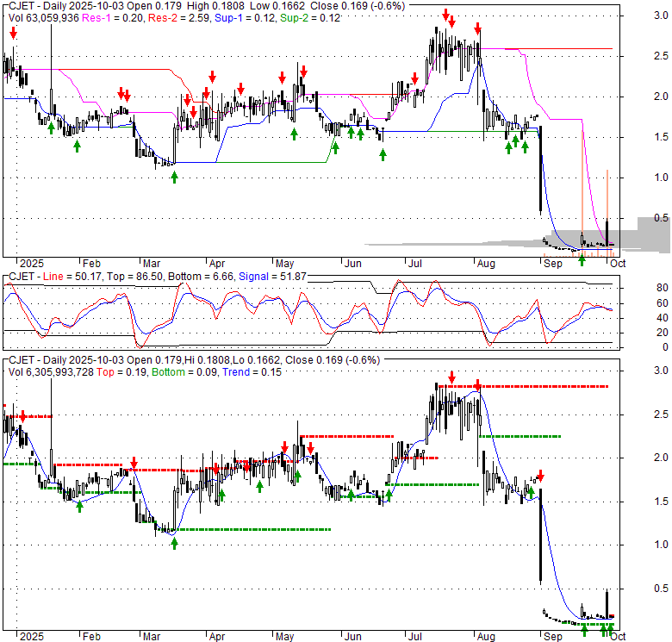Image resolution: width=672 pixels, height=642 pixels.
Task: Click the Jul label under the top chart
Action: click(x=414, y=263)
